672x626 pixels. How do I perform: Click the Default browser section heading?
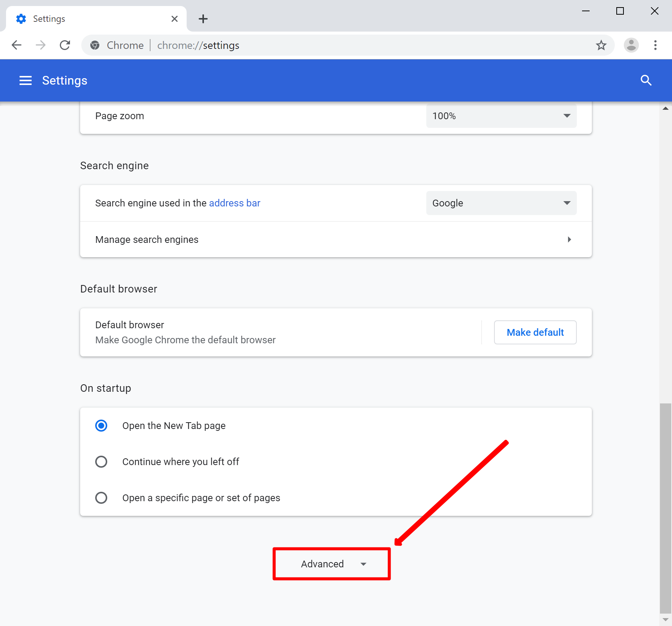119,289
